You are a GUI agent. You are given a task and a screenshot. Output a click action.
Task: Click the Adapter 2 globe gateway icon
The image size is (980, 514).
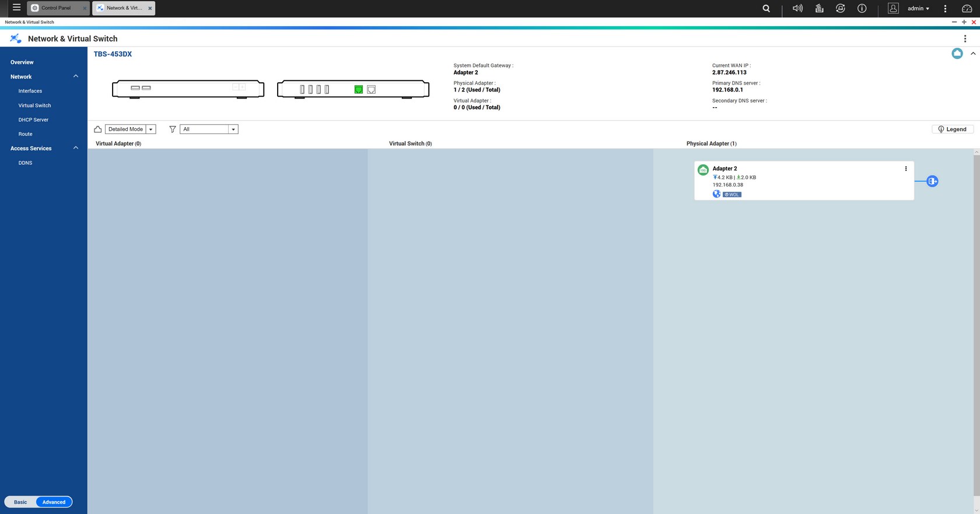click(716, 194)
